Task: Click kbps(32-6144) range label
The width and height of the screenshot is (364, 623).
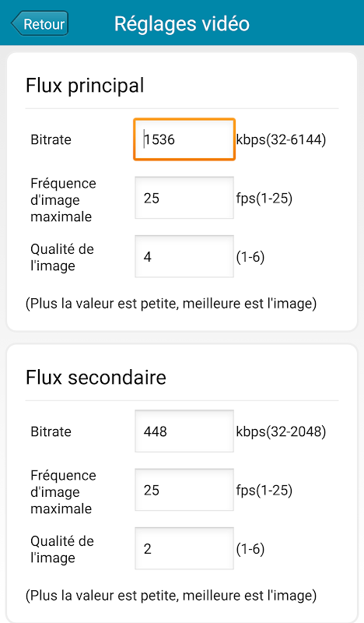Action: pos(281,139)
